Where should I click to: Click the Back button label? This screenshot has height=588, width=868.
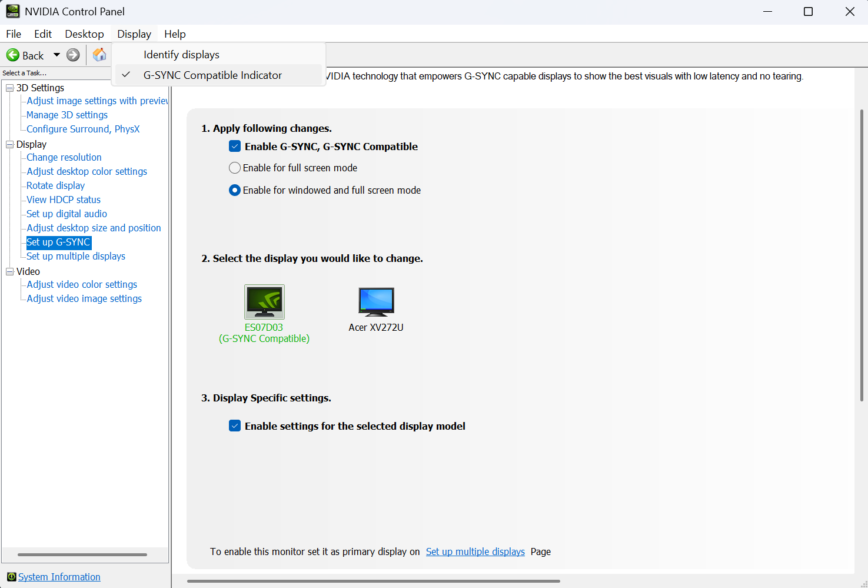click(x=33, y=55)
